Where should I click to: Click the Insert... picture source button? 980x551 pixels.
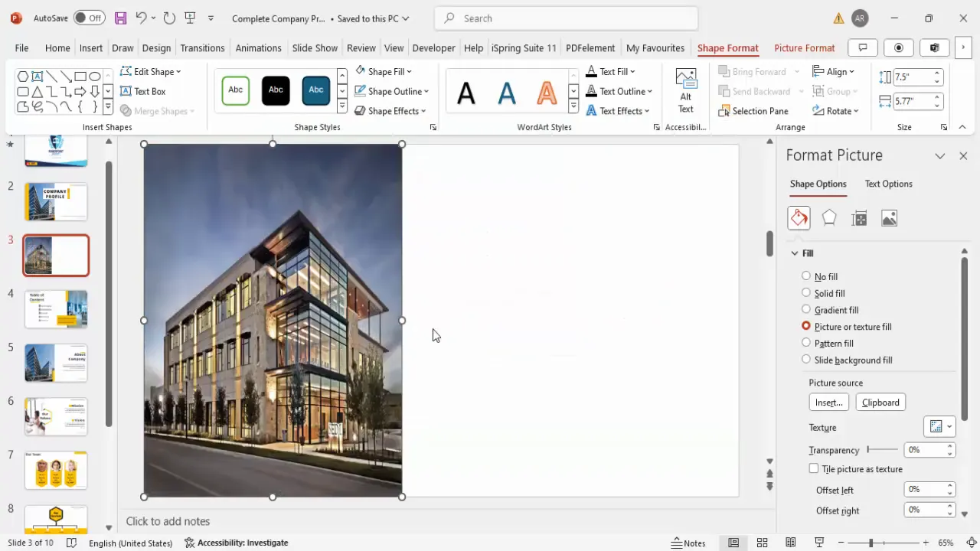tap(828, 403)
